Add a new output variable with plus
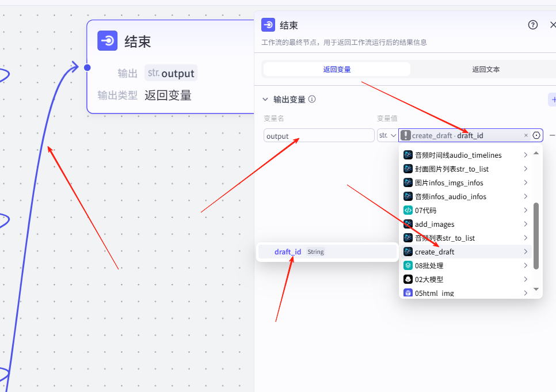This screenshot has height=392, width=556. (x=553, y=99)
